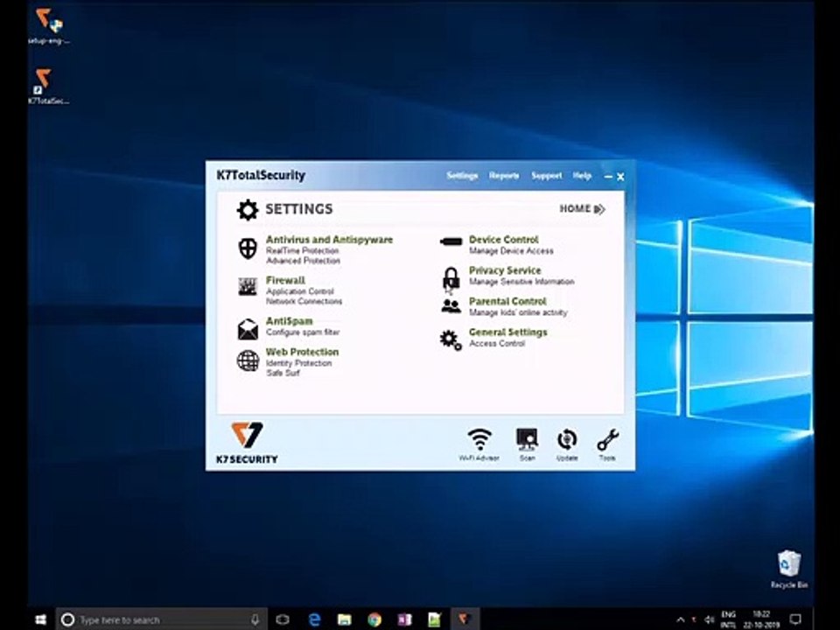The width and height of the screenshot is (840, 630).
Task: Launch the Wi-Fi Advisor tool
Action: (479, 444)
